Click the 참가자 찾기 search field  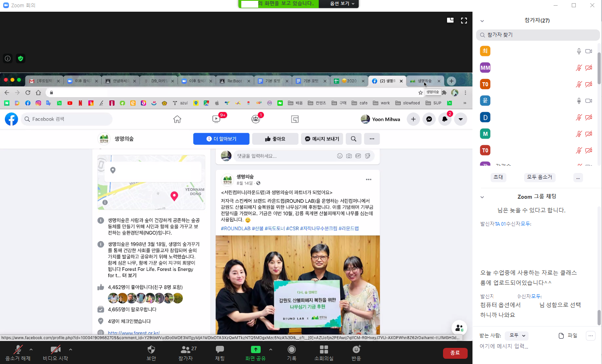pos(538,35)
